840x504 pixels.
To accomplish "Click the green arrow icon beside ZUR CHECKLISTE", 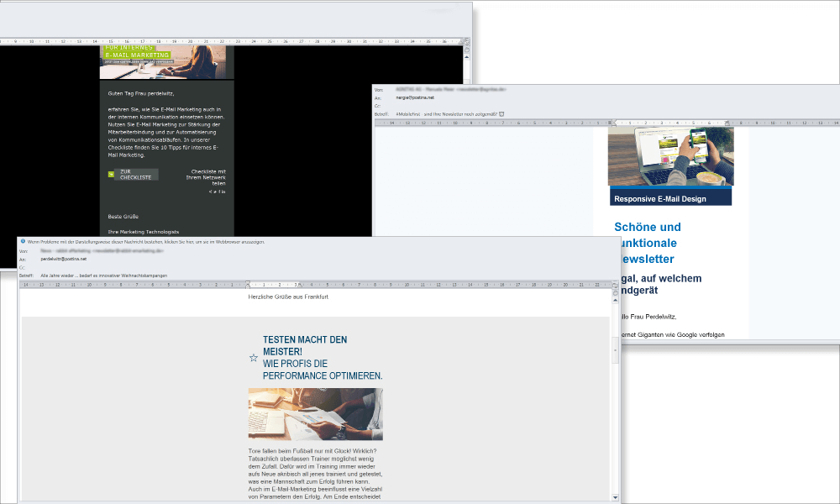I will 111,175.
